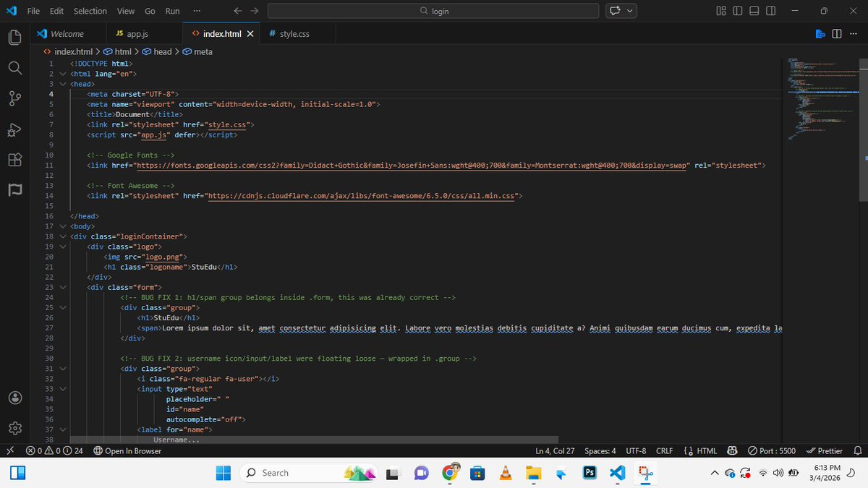Collapse the loginContainer div fold on line 18

63,236
